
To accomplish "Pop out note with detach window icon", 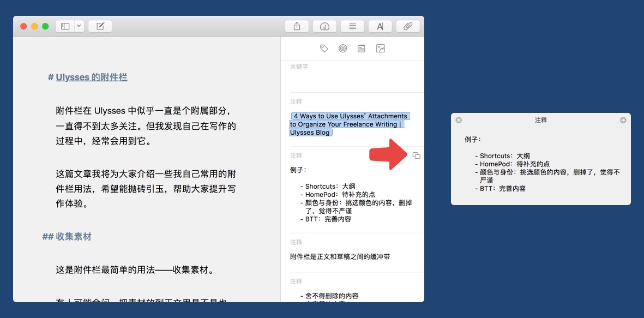I will coord(417,155).
